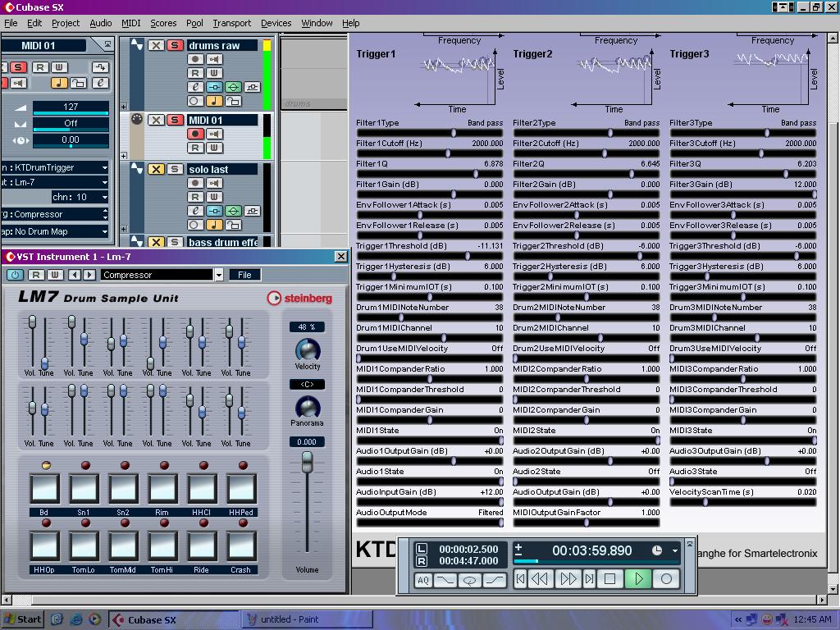The height and width of the screenshot is (630, 840).
Task: Click the time format clock icon
Action: [x=657, y=550]
